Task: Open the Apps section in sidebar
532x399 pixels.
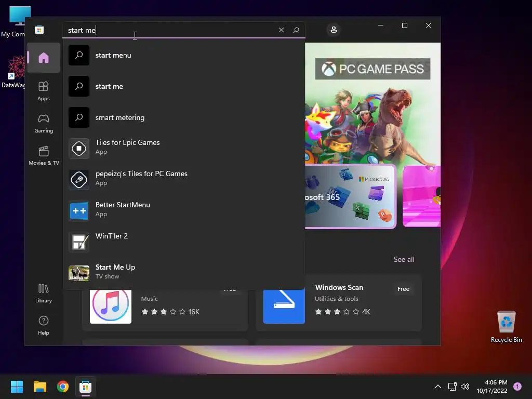Action: pos(44,91)
